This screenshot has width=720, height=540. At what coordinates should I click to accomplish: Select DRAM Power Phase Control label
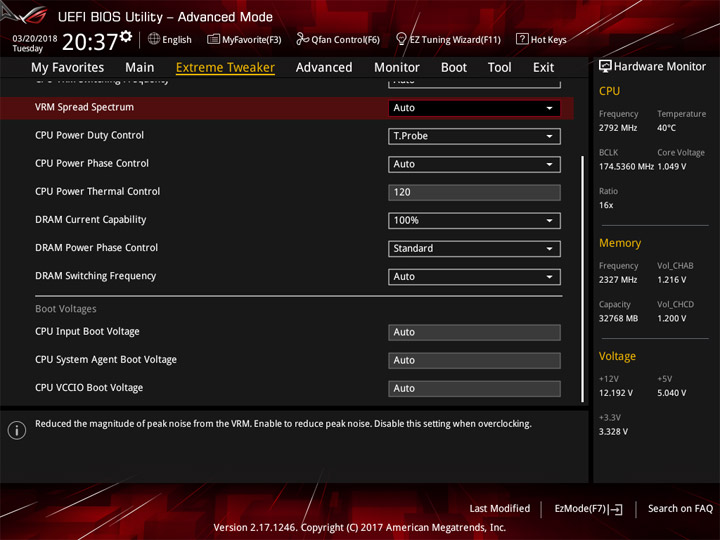(96, 248)
